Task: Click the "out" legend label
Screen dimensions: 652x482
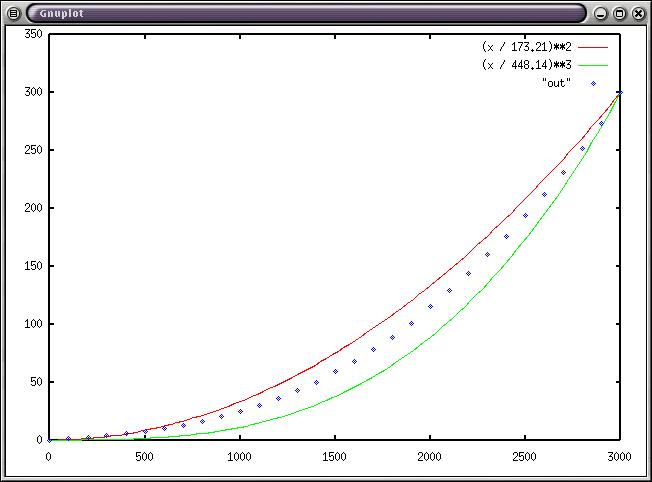Action: click(555, 83)
